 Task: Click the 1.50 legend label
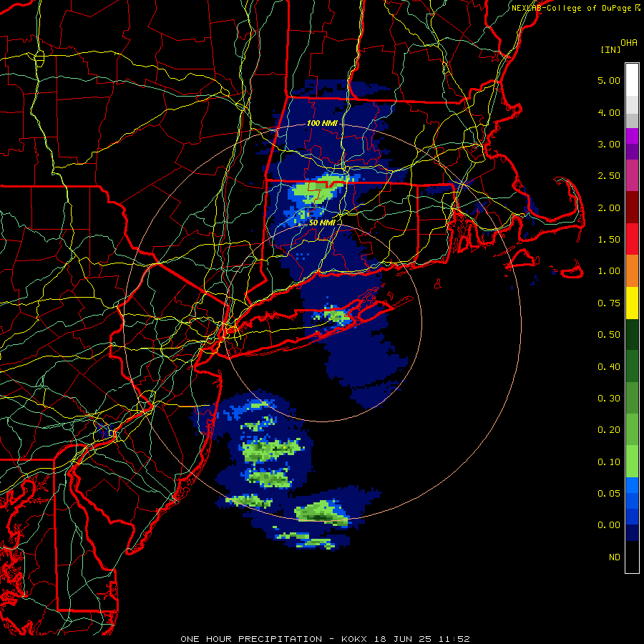[609, 240]
